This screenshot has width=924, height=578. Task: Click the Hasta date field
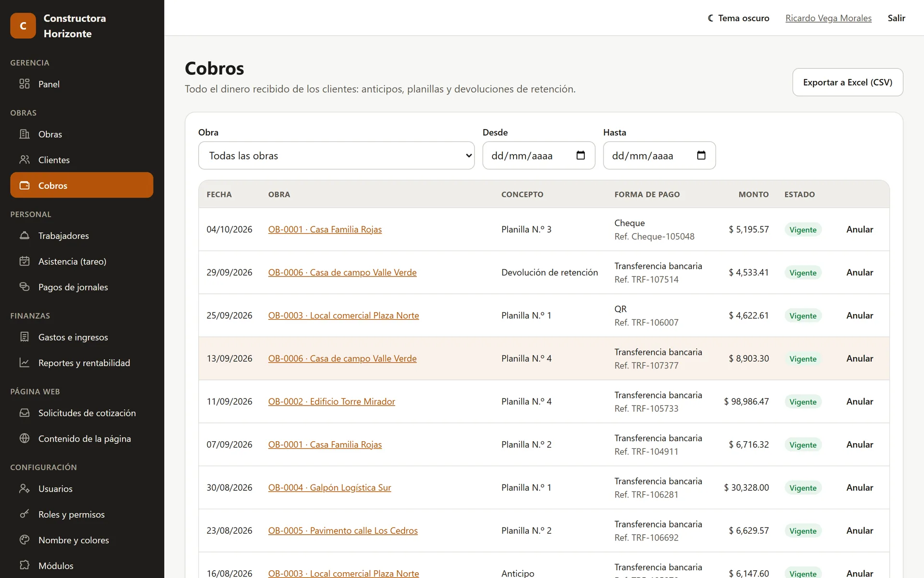click(x=659, y=155)
